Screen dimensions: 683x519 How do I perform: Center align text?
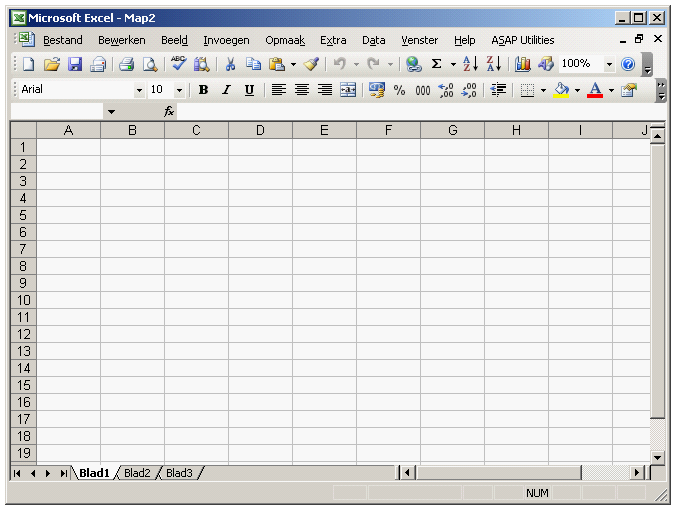pos(302,90)
